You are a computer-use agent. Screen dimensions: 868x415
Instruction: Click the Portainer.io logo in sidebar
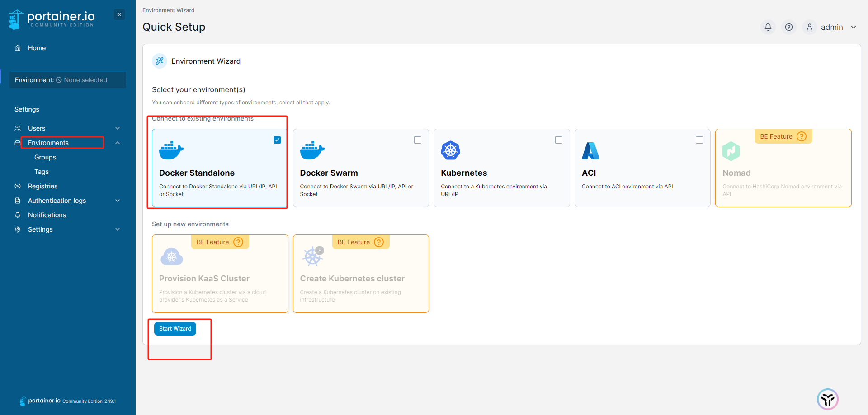(x=52, y=19)
